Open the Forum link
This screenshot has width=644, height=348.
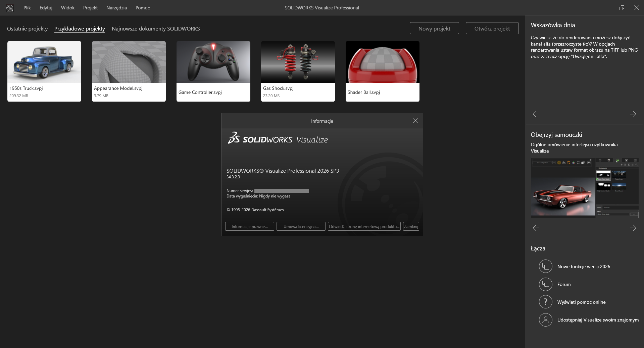pos(564,284)
